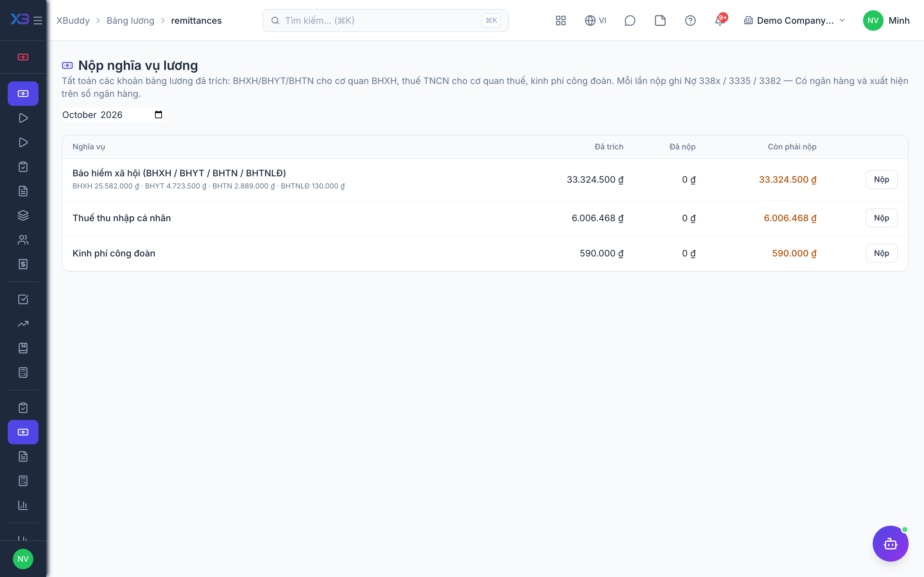The image size is (924, 577).
Task: Open the Minh user profile menu
Action: (x=886, y=21)
